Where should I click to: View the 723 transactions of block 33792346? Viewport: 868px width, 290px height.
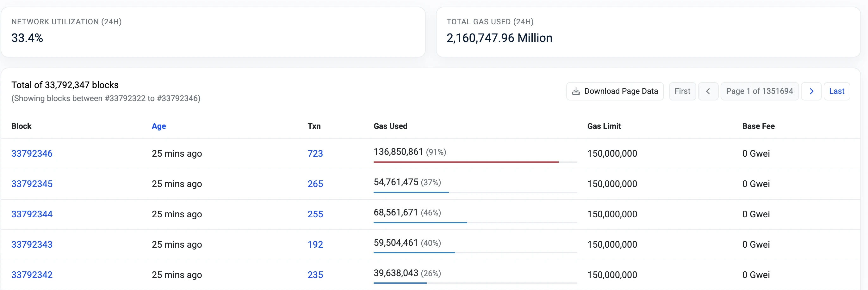(315, 154)
